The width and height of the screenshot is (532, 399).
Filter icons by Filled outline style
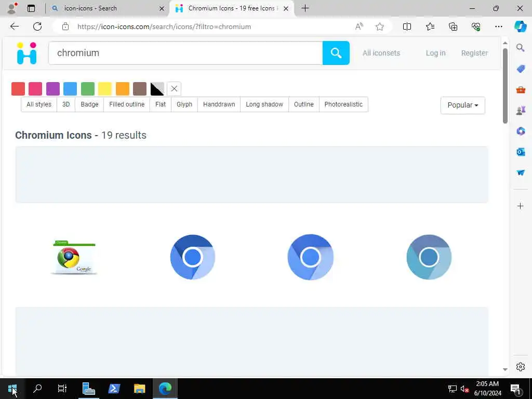(x=127, y=104)
